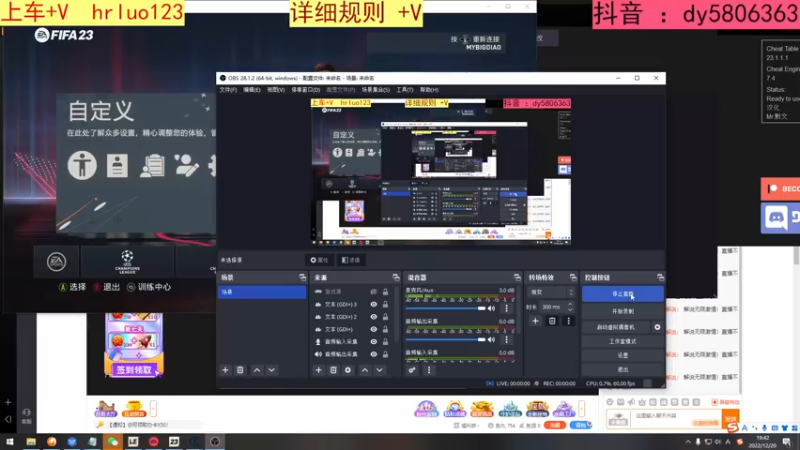Open the Windows Start menu
The image size is (800, 450).
(x=10, y=442)
